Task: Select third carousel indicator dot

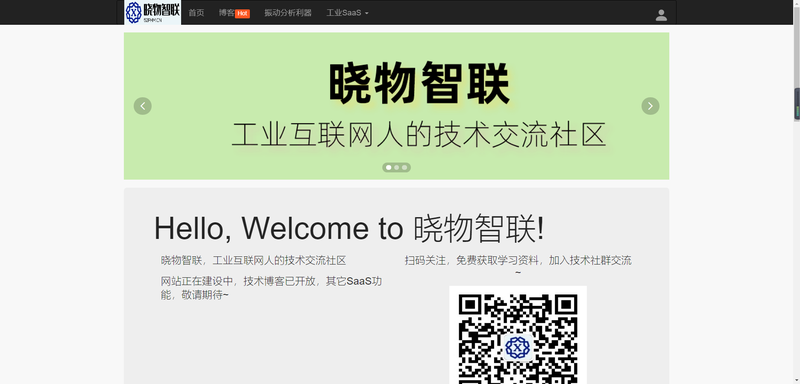Action: [404, 167]
